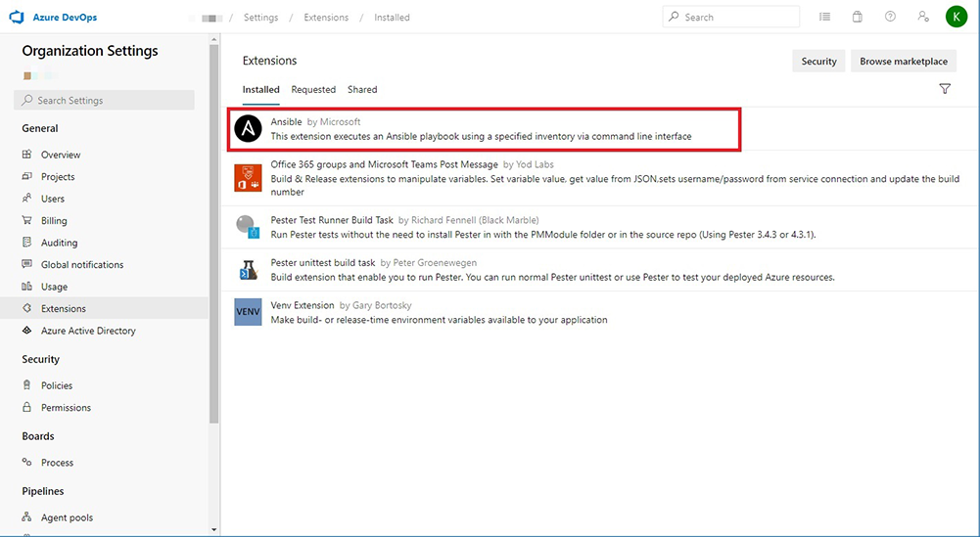The height and width of the screenshot is (537, 980).
Task: Open Pester unittest build task title
Action: 322,262
